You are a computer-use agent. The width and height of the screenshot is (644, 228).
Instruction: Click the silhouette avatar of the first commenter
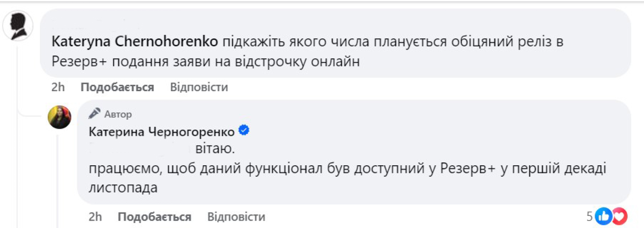pos(18,26)
